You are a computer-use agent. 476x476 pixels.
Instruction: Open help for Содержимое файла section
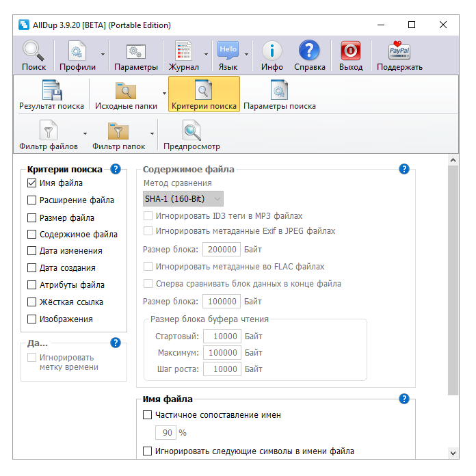pyautogui.click(x=404, y=169)
